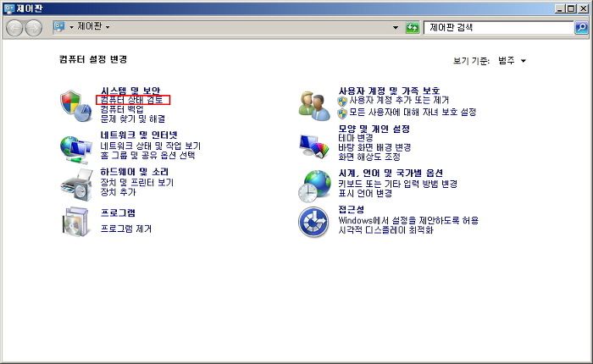The height and width of the screenshot is (364, 593).
Task: Open the Programs disc box icon
Action: 75,222
